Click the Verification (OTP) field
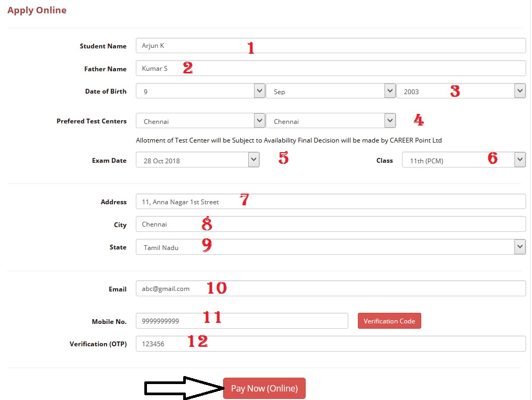 [x=330, y=344]
